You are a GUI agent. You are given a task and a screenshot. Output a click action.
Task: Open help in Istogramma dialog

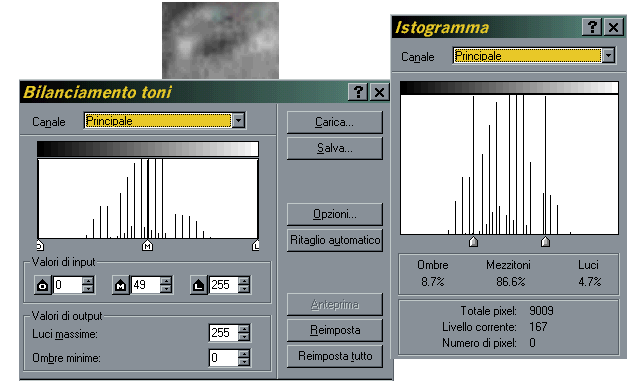pos(592,27)
